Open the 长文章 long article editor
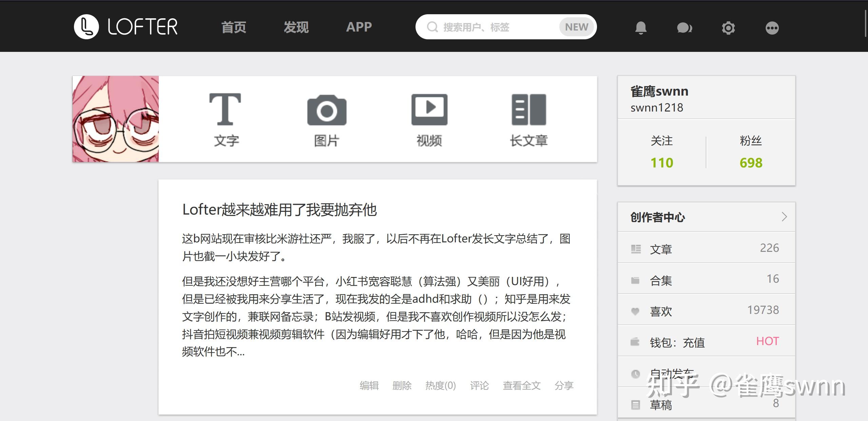The width and height of the screenshot is (868, 421). 529,119
